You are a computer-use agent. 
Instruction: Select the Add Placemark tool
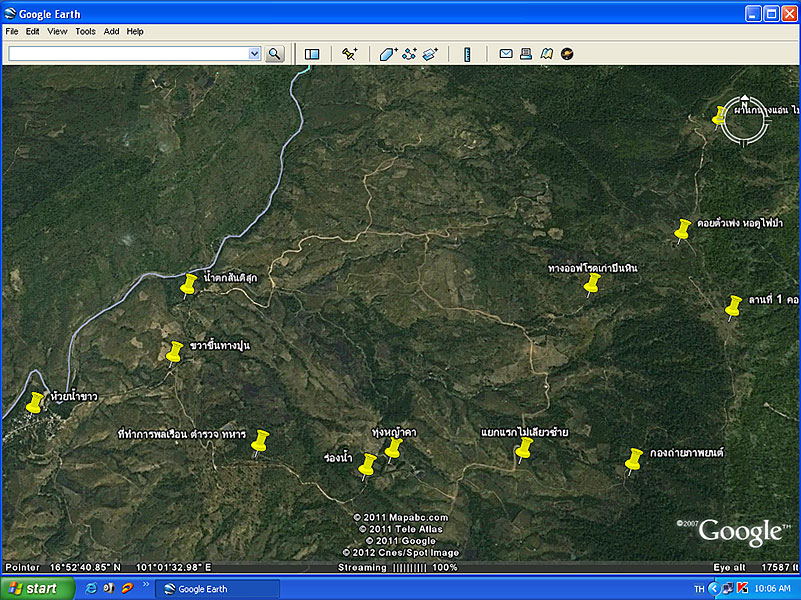pyautogui.click(x=349, y=54)
